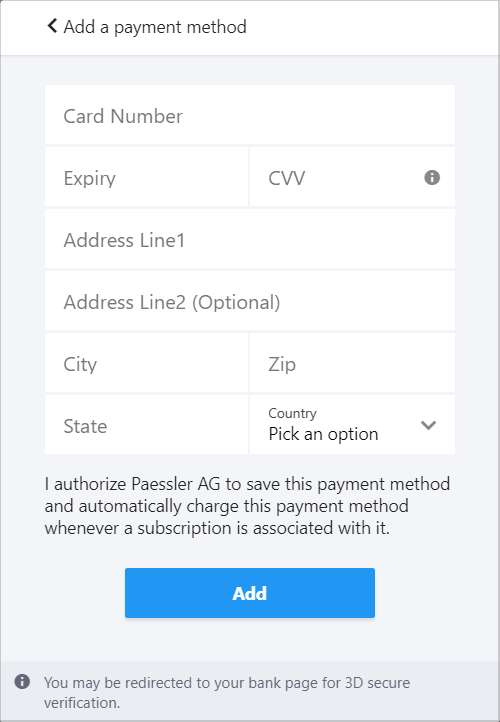Click the 3D secure verification notice text
500x722 pixels.
[227, 693]
